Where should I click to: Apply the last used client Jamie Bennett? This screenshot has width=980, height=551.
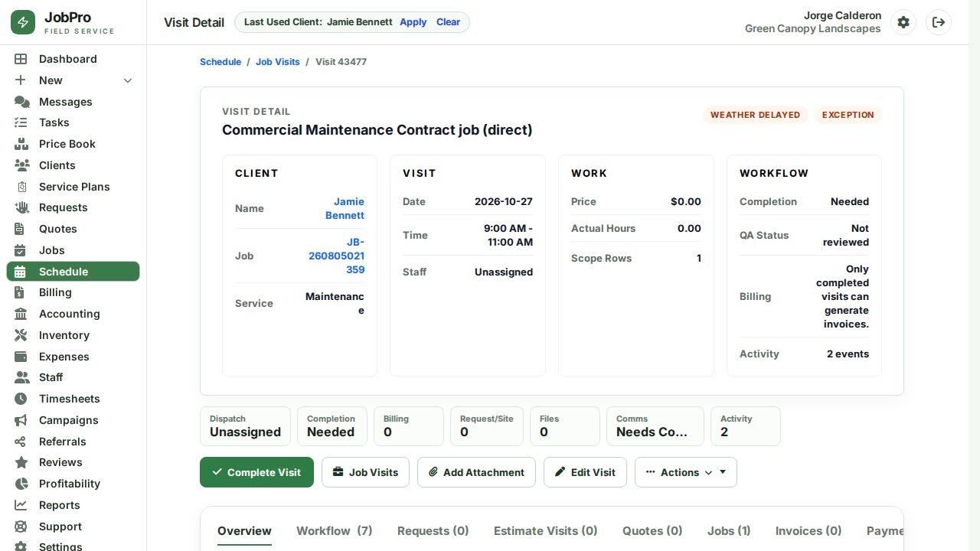pos(413,22)
